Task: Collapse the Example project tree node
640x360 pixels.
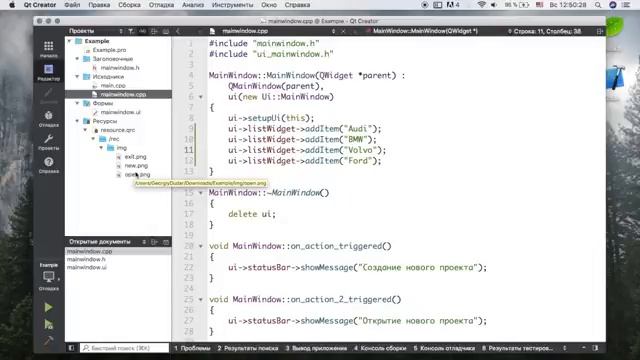Action: point(69,41)
